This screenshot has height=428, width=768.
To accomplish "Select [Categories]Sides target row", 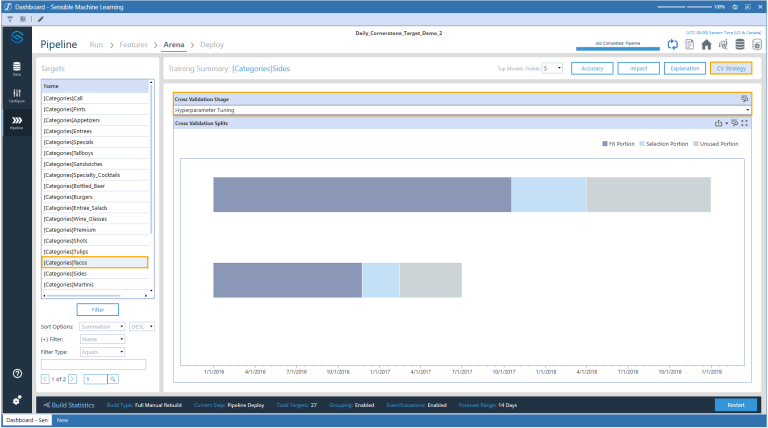I will coord(95,274).
